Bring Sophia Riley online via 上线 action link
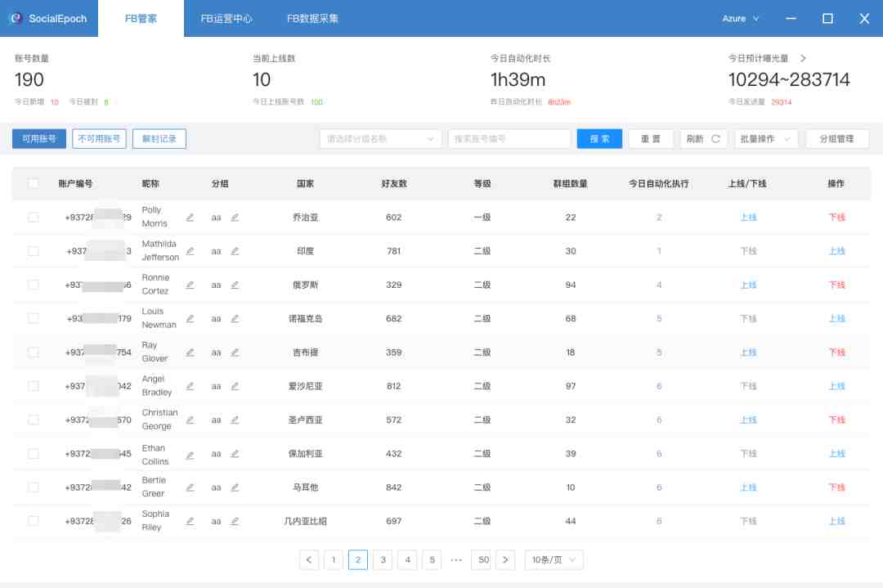 coord(837,522)
